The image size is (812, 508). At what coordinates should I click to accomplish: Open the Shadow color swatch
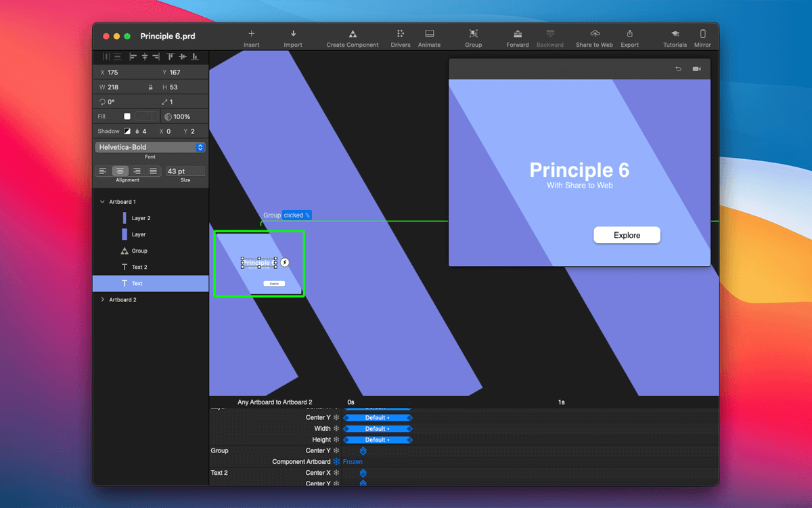[x=127, y=131]
